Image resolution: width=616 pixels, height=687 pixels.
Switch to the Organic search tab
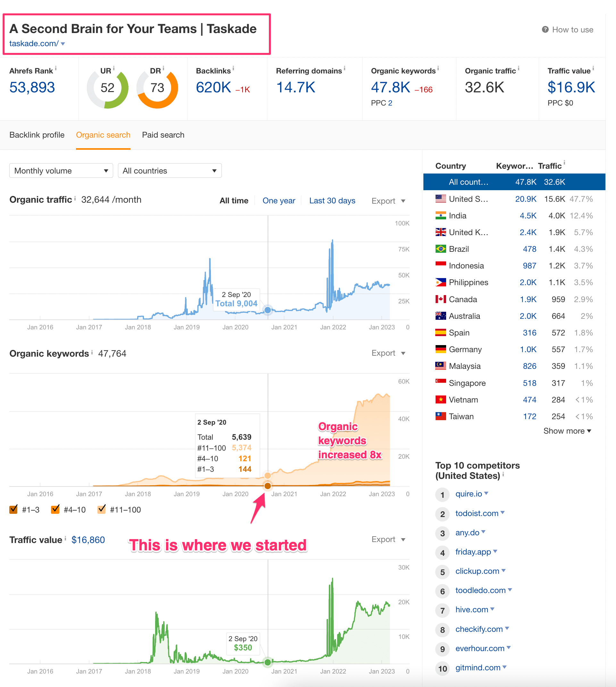(103, 135)
